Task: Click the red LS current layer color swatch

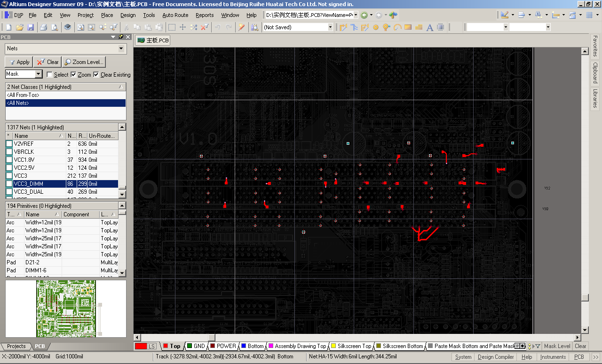Action: coord(141,346)
